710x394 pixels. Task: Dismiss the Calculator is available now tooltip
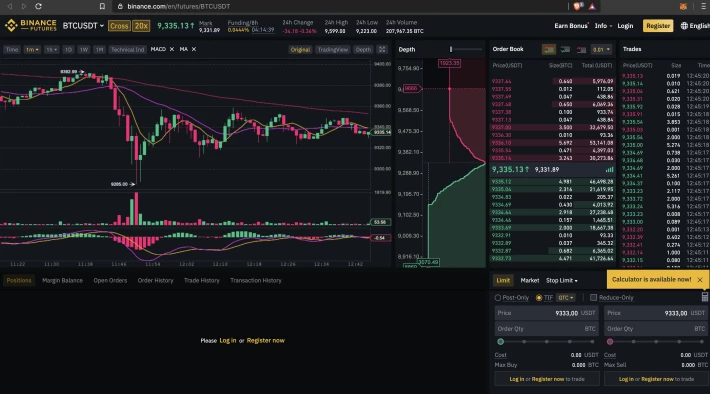point(700,280)
